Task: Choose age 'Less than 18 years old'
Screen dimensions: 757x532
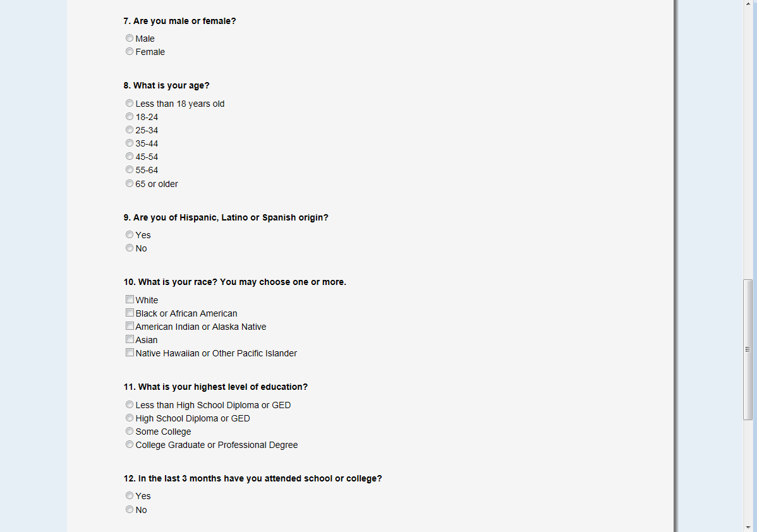Action: coord(130,103)
